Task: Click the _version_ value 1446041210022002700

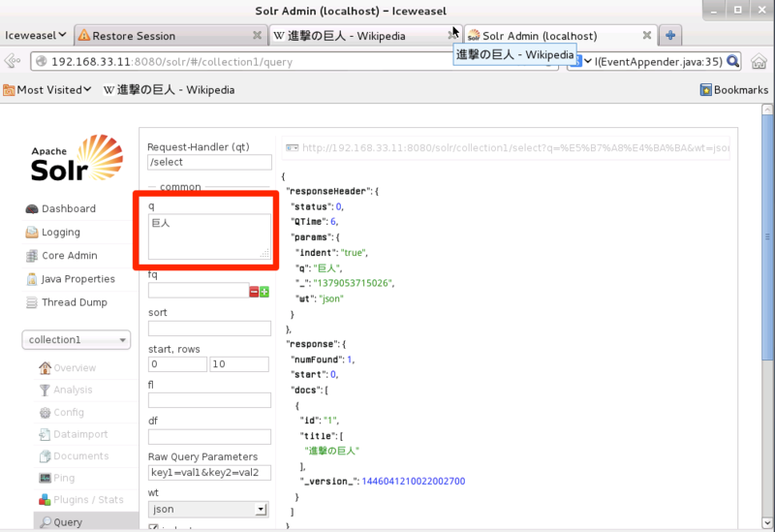Action: [x=414, y=481]
